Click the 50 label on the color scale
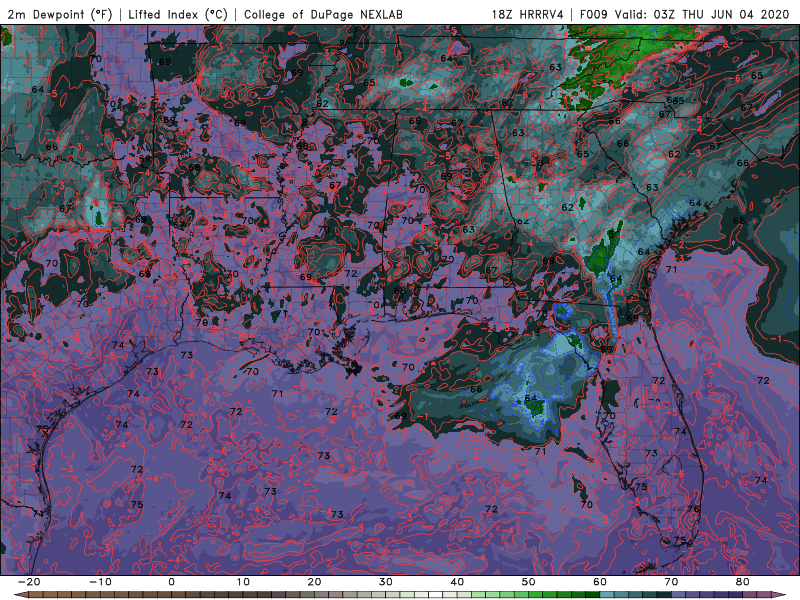This screenshot has height=600, width=800. [529, 582]
